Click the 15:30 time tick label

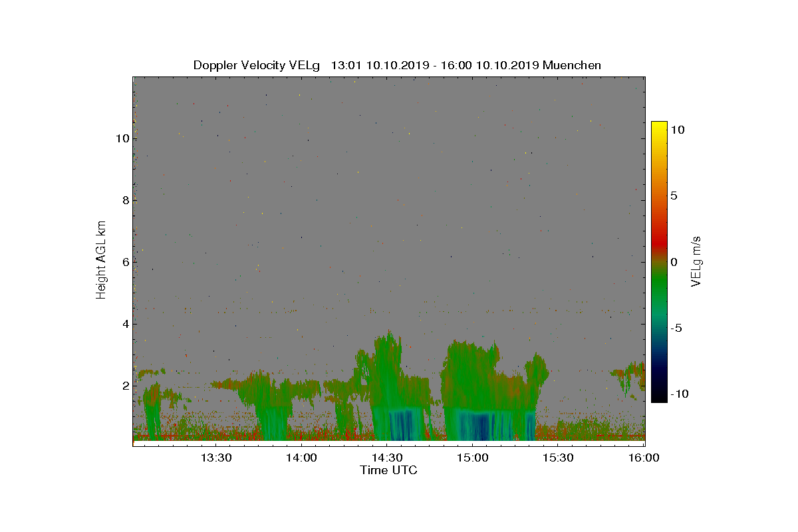559,458
